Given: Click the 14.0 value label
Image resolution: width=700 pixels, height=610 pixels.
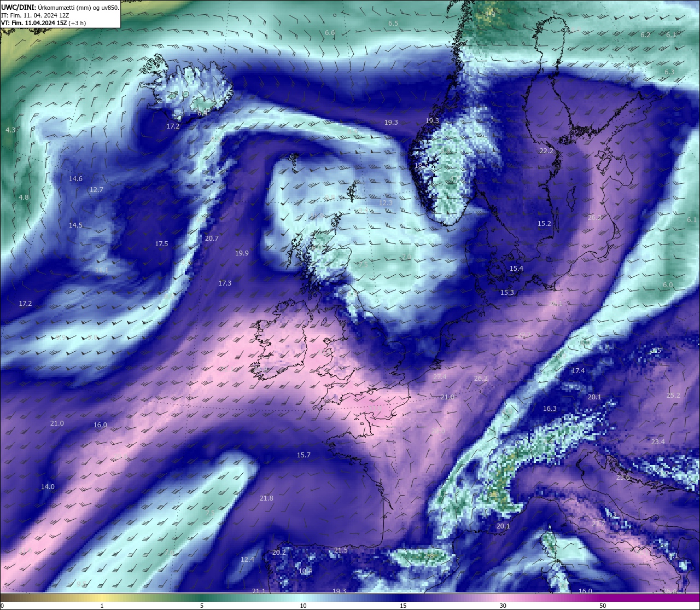Looking at the screenshot, I should click(x=48, y=486).
